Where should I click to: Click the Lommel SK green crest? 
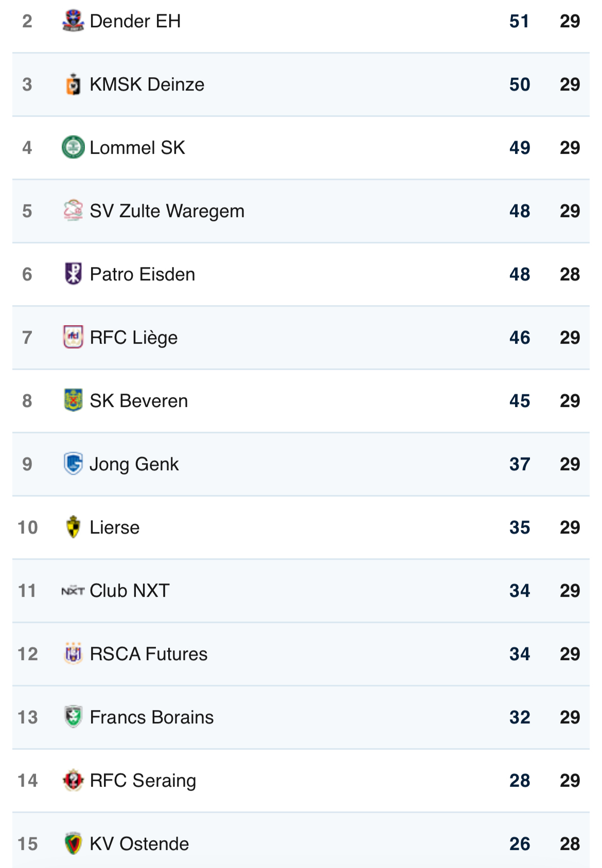pyautogui.click(x=73, y=148)
